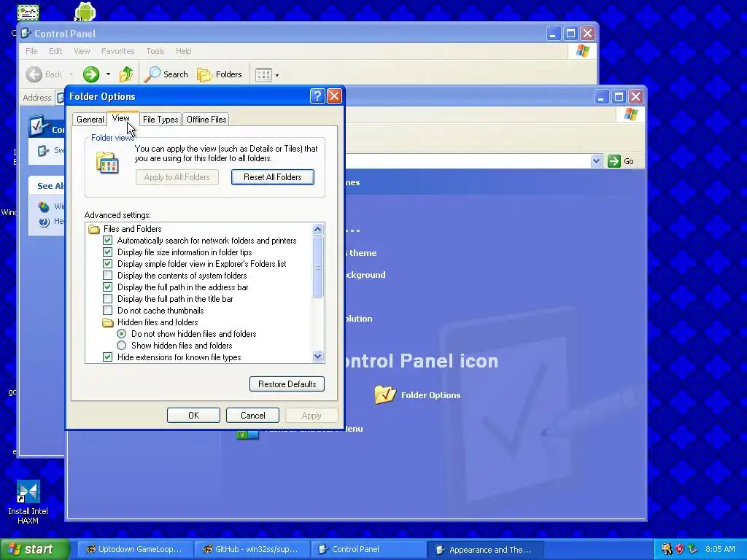Toggle Display simple folder view checkbox

pos(108,264)
